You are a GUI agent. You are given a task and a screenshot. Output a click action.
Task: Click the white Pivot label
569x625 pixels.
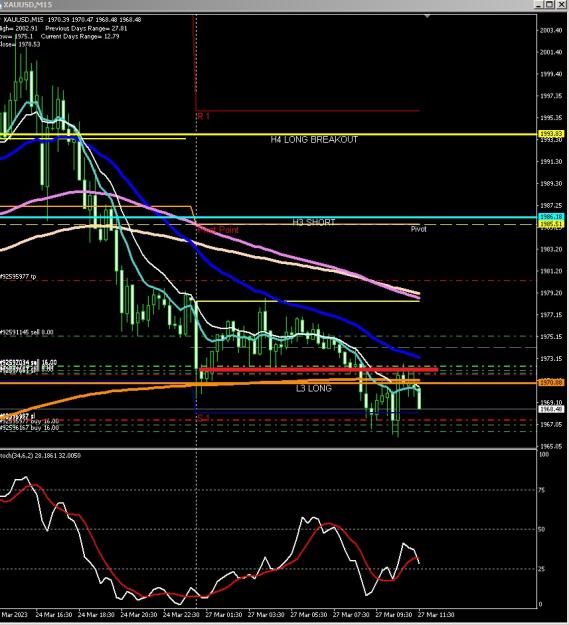[x=418, y=229]
